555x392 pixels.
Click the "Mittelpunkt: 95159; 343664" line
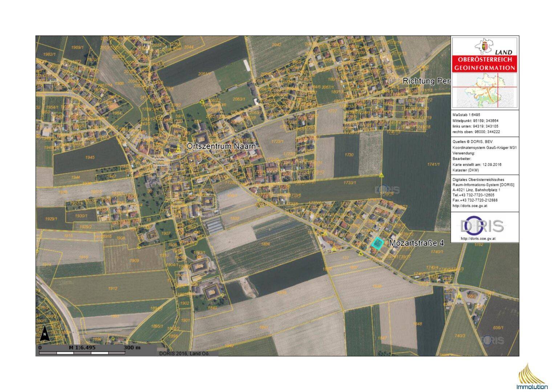pos(475,120)
